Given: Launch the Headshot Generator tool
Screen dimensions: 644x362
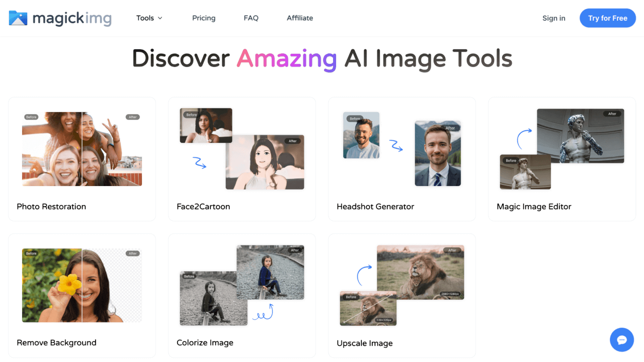Looking at the screenshot, I should click(401, 159).
